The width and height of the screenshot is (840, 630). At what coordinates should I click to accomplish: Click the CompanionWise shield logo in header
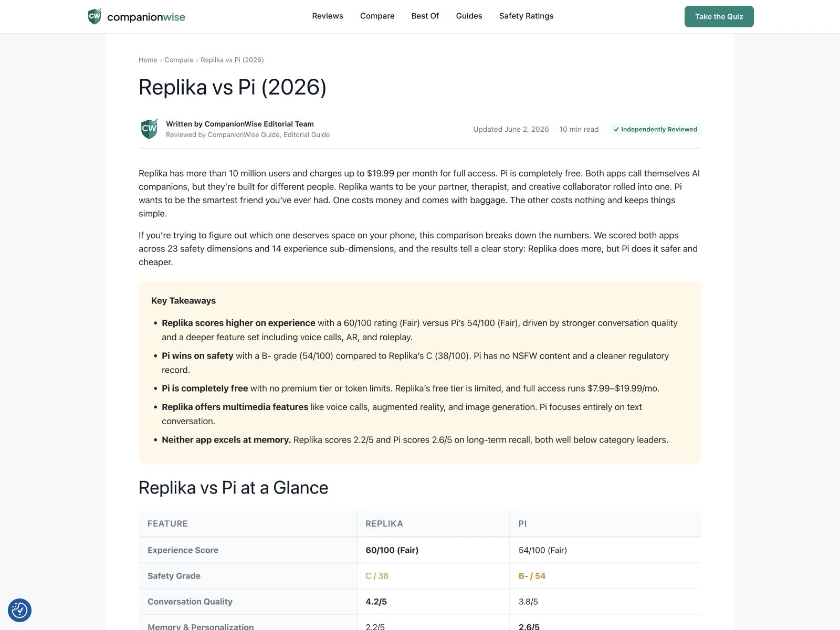[94, 16]
